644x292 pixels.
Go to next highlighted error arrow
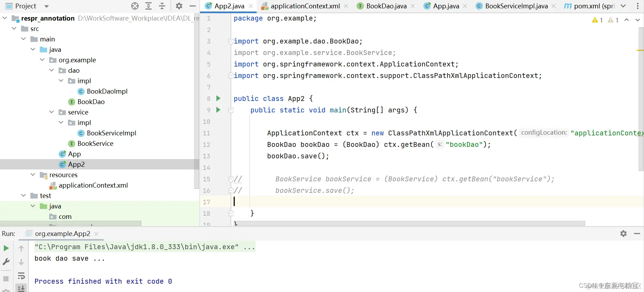[x=638, y=20]
